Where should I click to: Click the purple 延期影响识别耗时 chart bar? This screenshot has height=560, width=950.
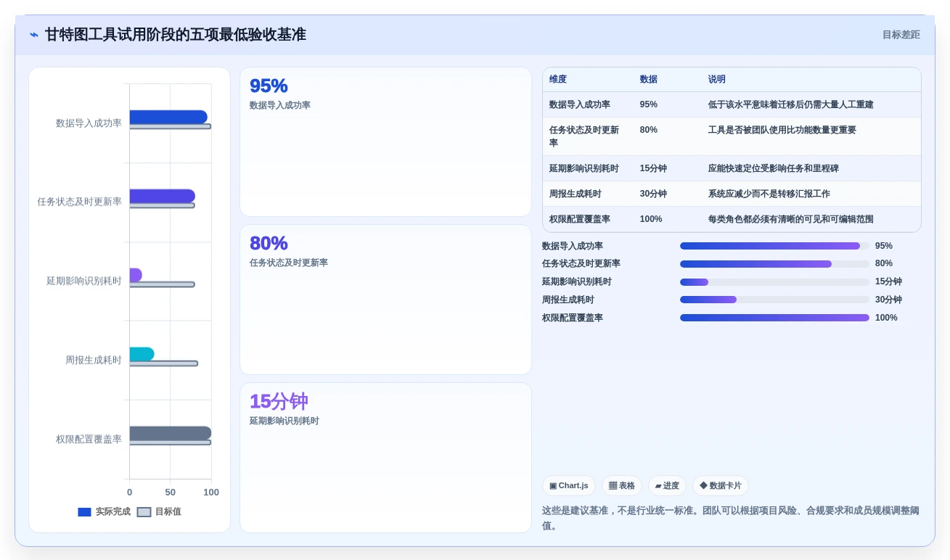(x=136, y=275)
